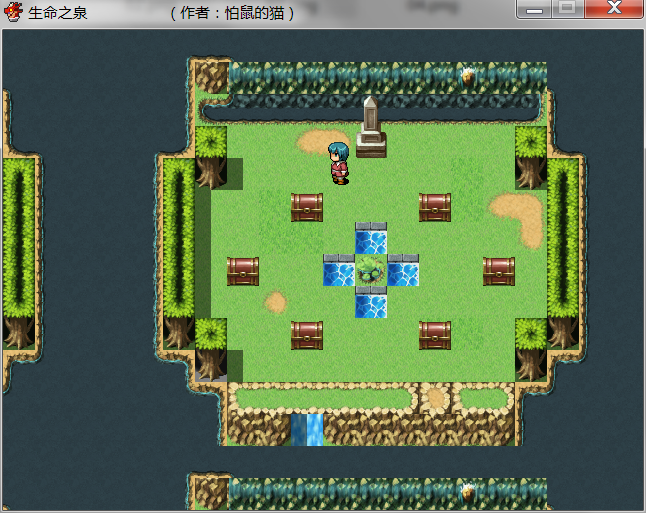This screenshot has height=513, width=646.
Task: Open the lower-left treasure chest
Action: pyautogui.click(x=307, y=335)
